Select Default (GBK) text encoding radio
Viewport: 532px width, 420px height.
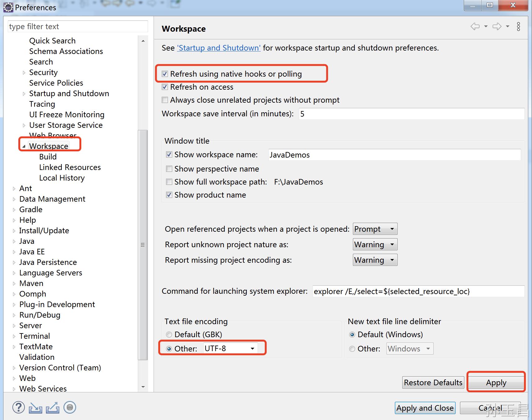(169, 334)
